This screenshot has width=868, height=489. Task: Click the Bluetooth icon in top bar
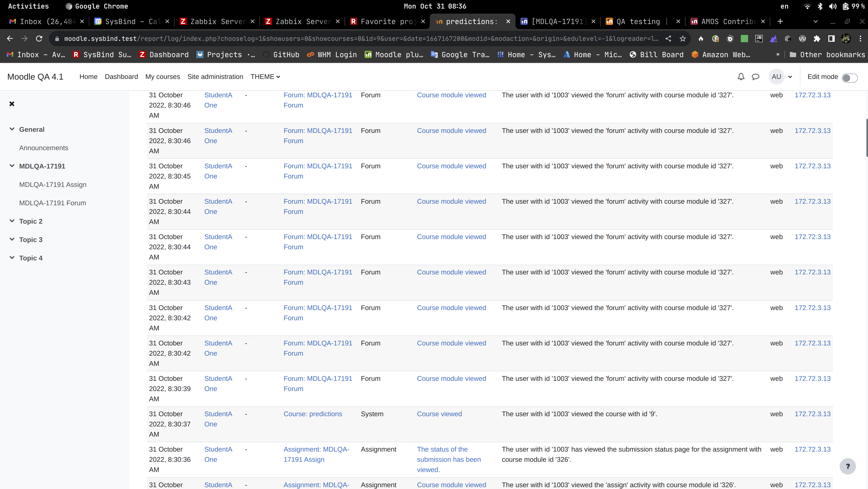[820, 6]
